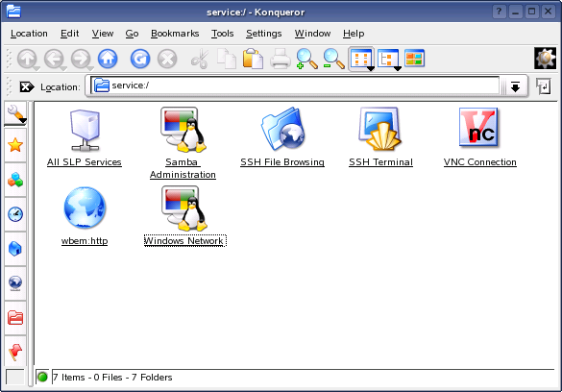Click the title bar help question button

(499, 12)
